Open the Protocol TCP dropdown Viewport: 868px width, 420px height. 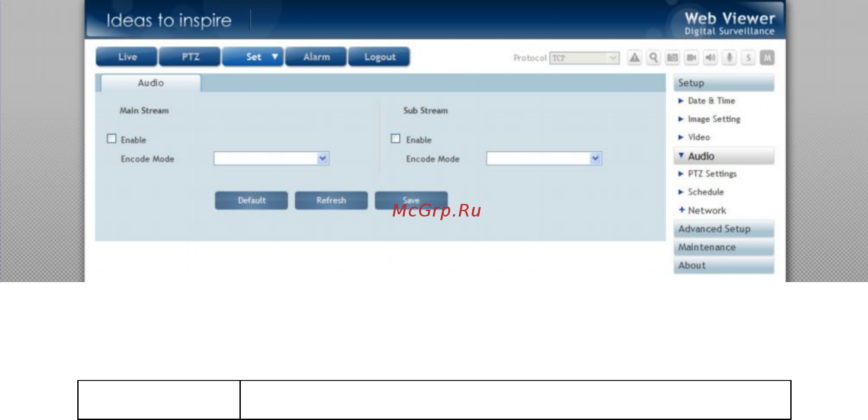(585, 58)
